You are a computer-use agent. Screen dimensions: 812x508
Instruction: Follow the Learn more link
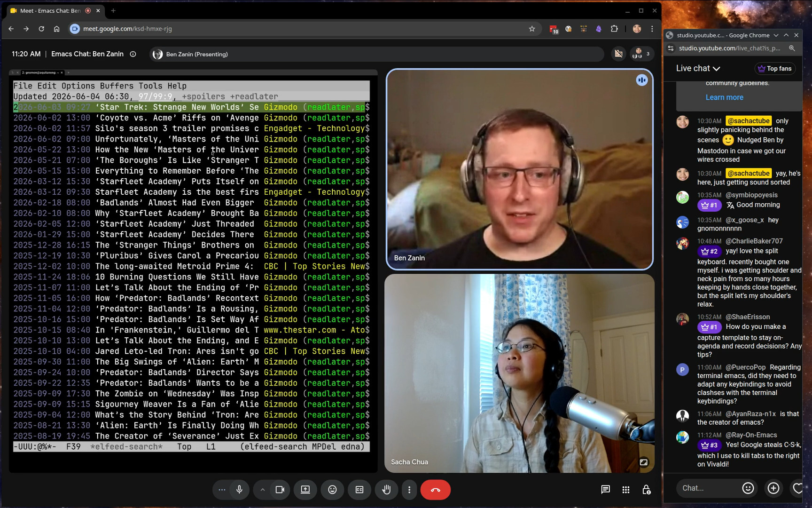tap(724, 97)
